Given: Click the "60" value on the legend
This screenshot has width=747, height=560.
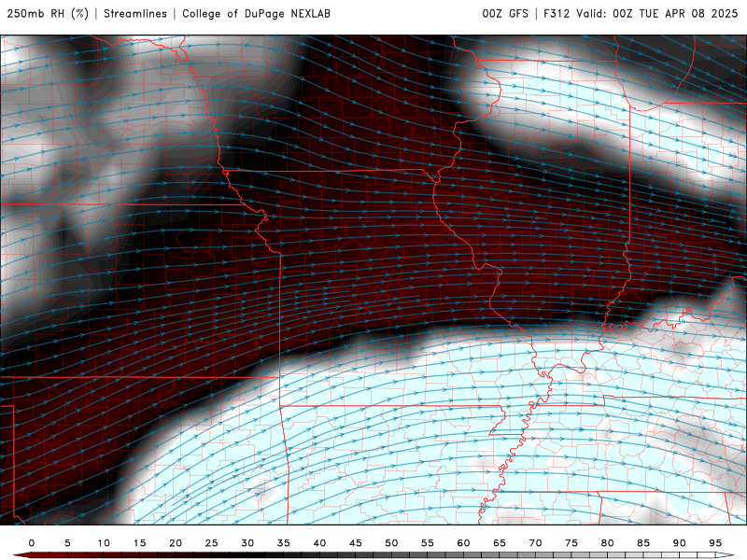Looking at the screenshot, I should pyautogui.click(x=463, y=543).
